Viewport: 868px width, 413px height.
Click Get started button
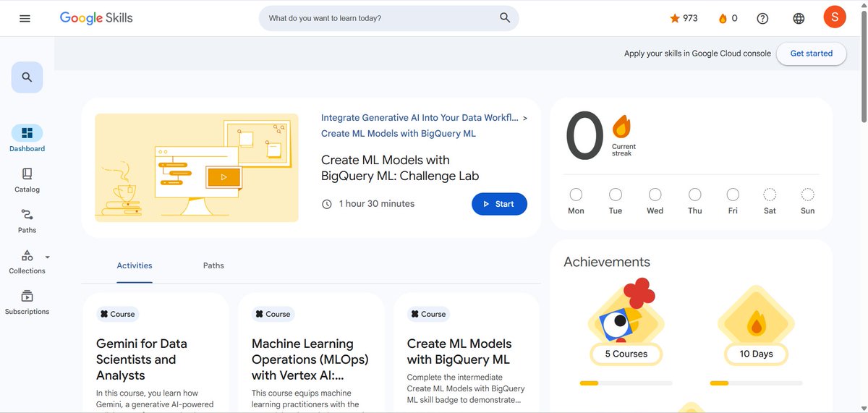click(x=811, y=54)
